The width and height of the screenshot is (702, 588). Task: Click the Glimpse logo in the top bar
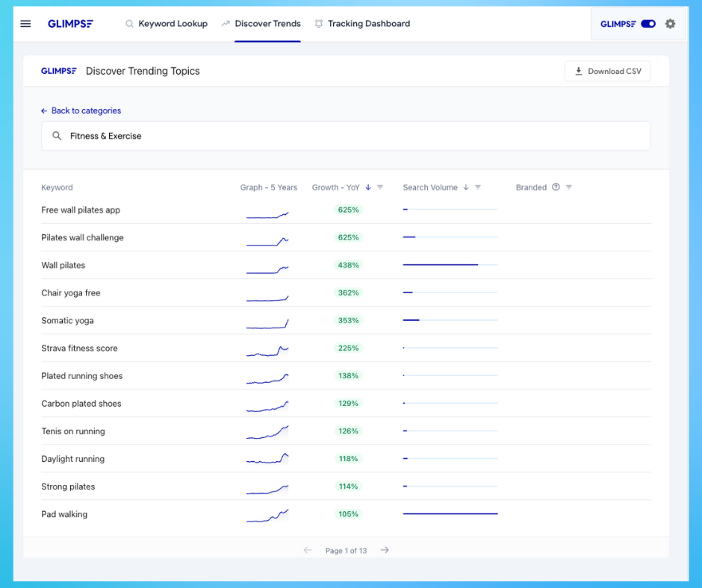71,23
